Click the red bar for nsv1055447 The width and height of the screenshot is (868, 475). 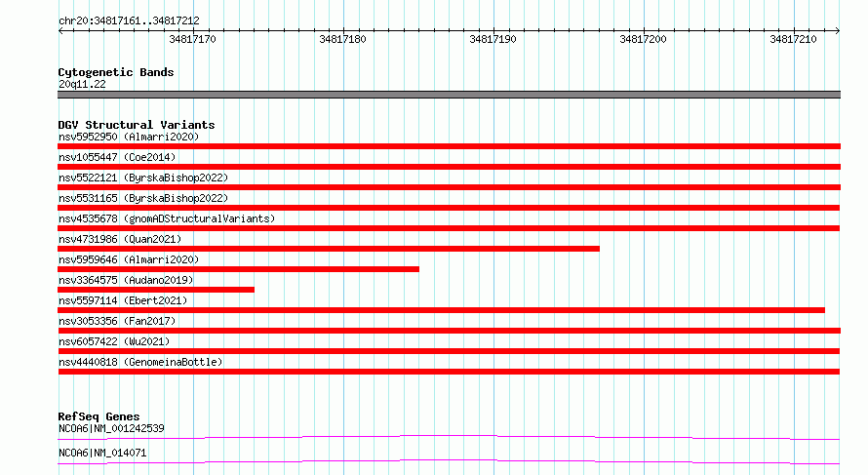[449, 167]
